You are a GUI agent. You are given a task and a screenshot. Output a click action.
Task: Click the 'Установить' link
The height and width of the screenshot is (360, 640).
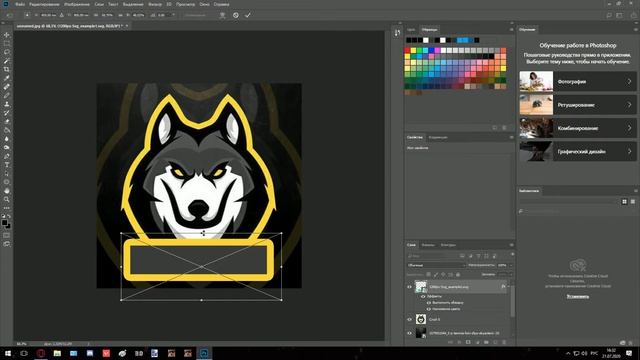(578, 296)
